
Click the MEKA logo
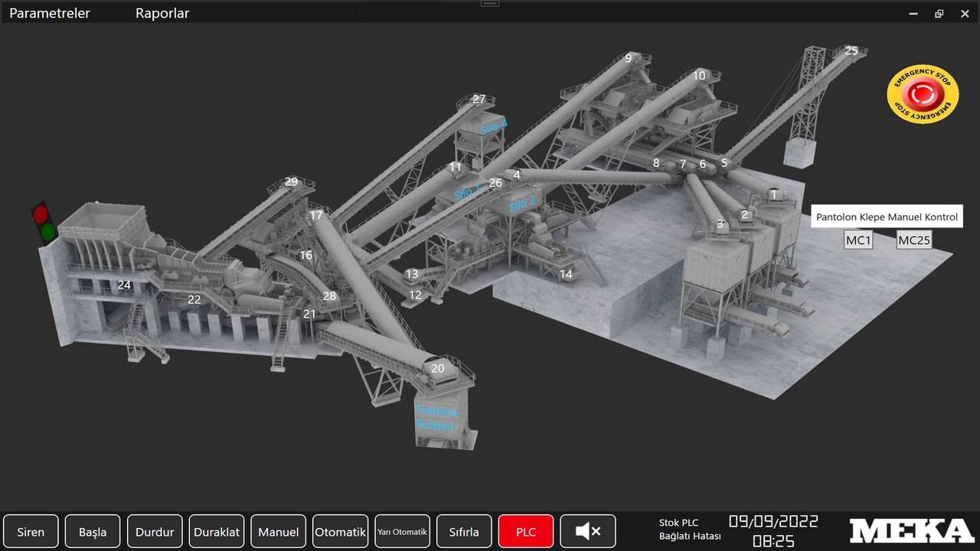[x=911, y=531]
